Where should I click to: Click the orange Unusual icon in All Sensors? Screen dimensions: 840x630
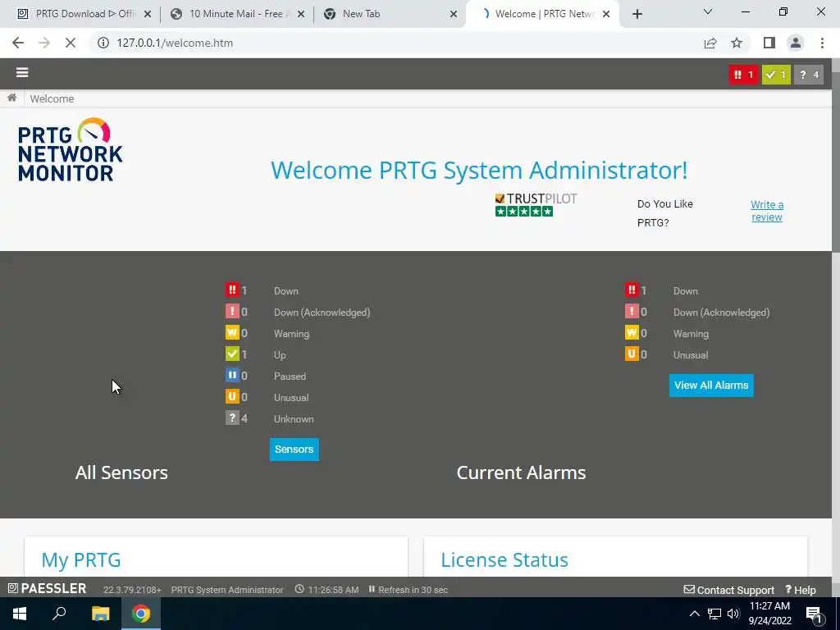(x=232, y=397)
